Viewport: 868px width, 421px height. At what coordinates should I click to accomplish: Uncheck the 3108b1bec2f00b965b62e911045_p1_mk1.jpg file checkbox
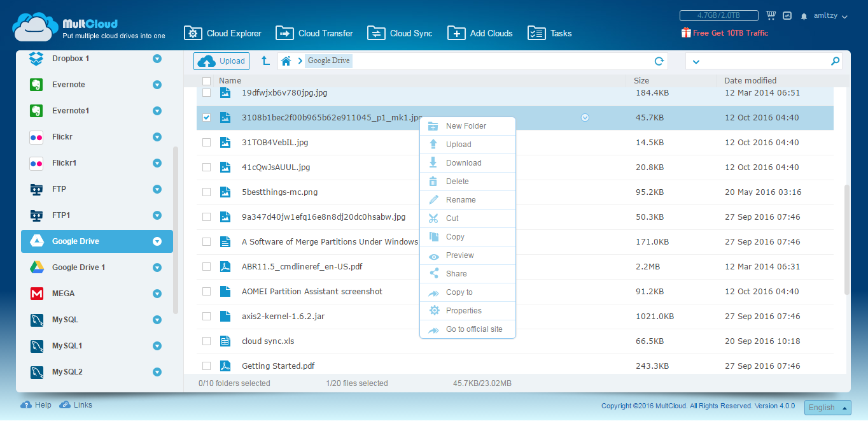click(206, 118)
